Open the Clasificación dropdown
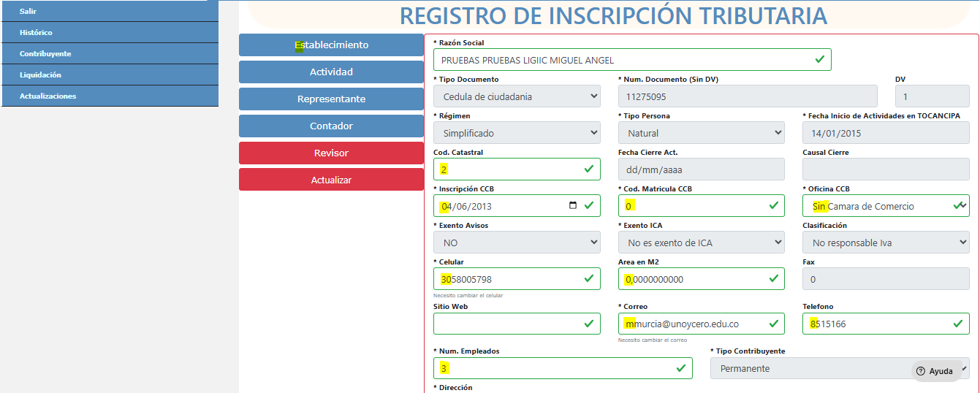Image resolution: width=980 pixels, height=393 pixels. click(x=886, y=243)
